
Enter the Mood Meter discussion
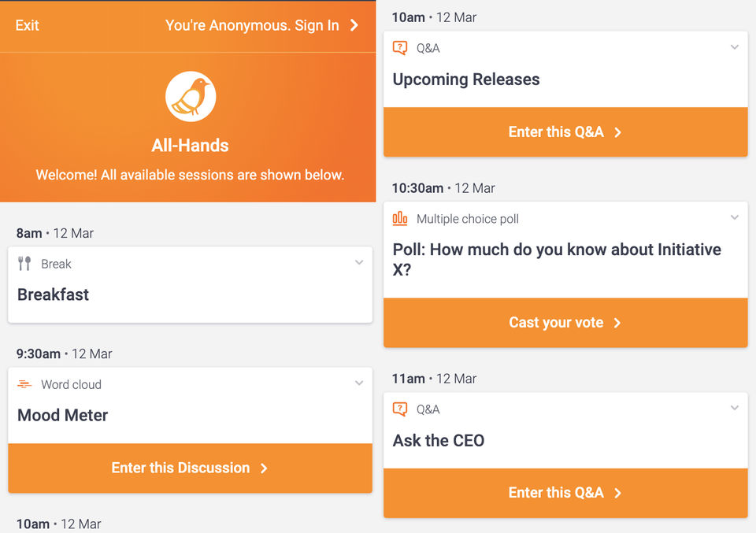pos(190,468)
